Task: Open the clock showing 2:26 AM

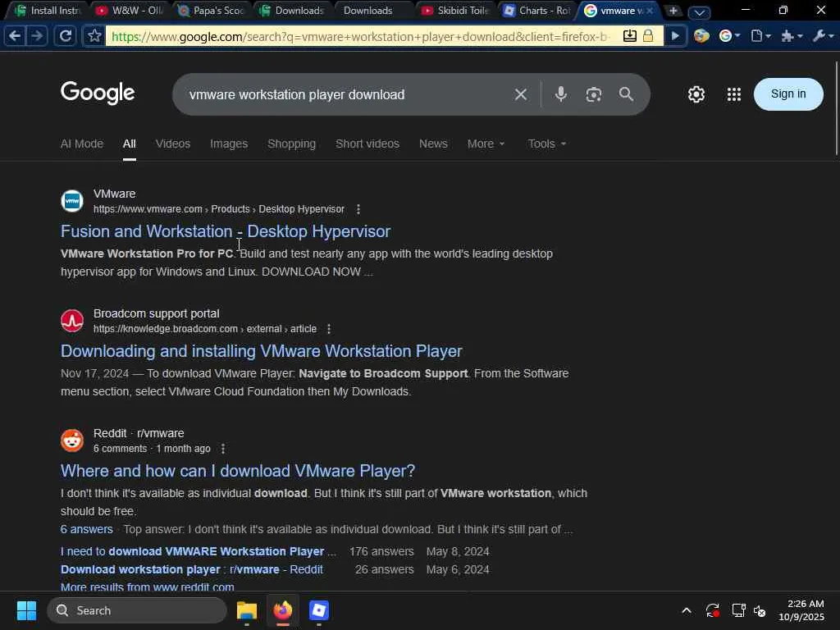Action: [802, 610]
